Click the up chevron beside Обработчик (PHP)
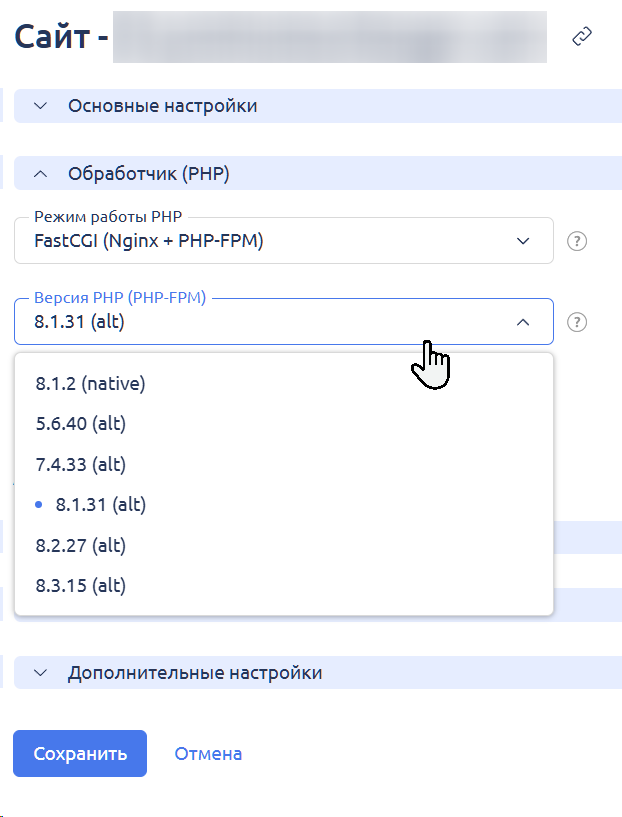The width and height of the screenshot is (622, 817). pyautogui.click(x=41, y=174)
